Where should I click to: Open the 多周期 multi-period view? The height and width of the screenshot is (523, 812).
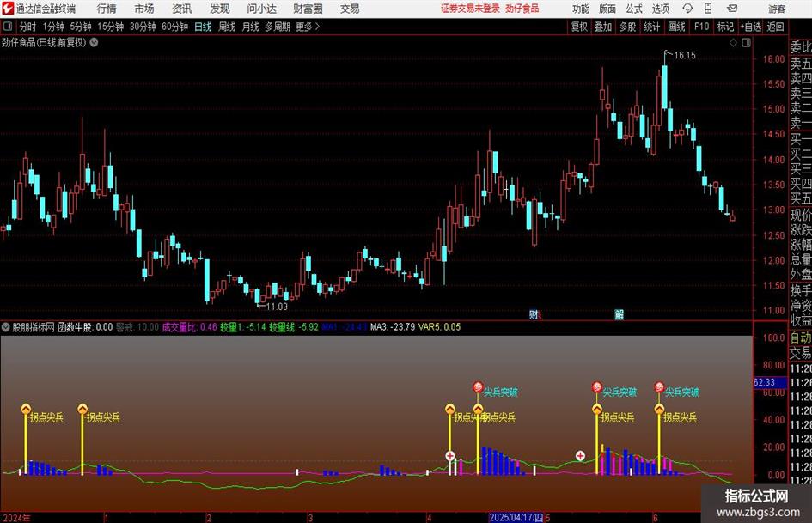[278, 27]
